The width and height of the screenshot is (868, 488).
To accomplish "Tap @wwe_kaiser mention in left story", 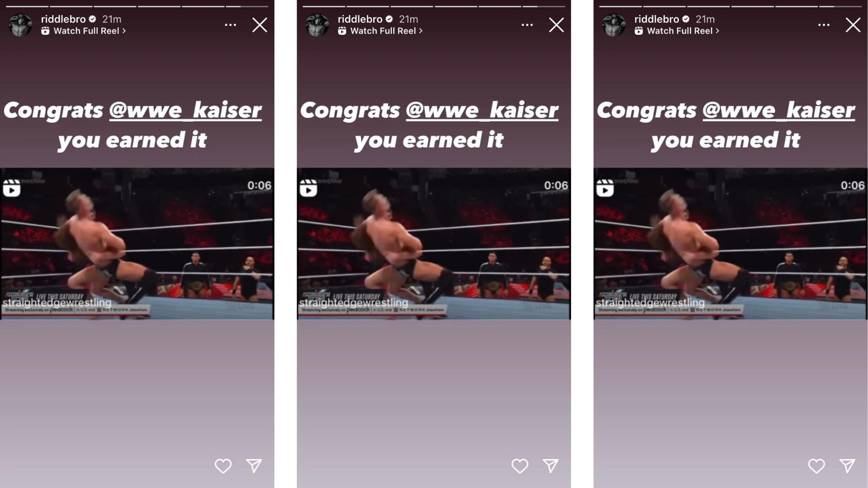I will click(185, 111).
